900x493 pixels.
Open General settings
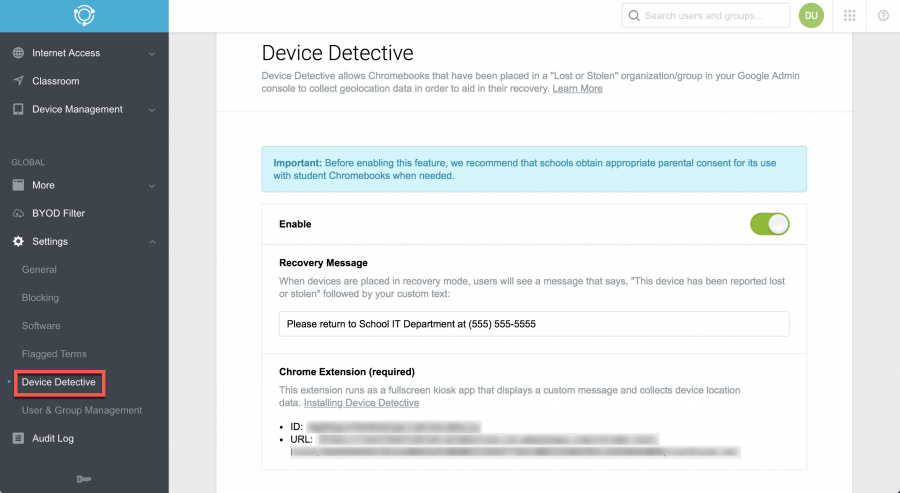(39, 269)
